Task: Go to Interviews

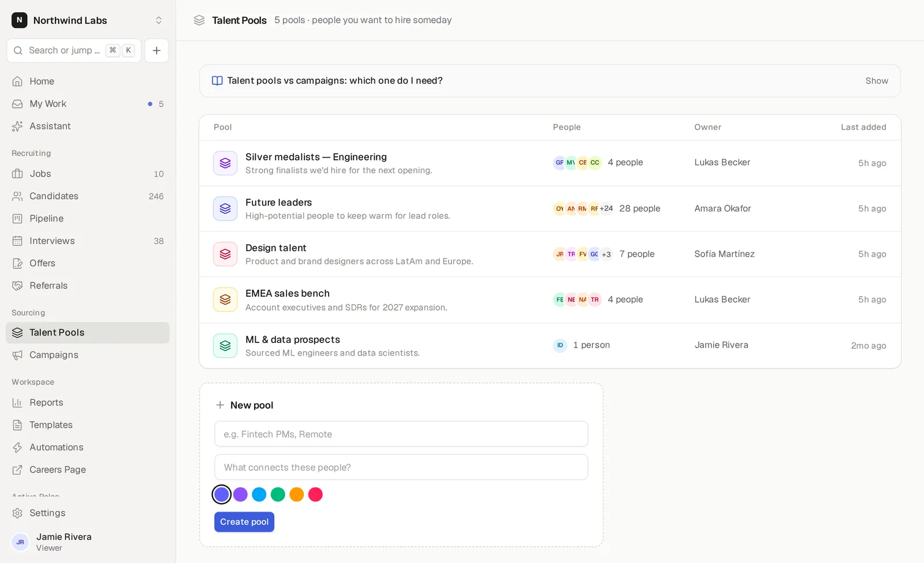Action: (x=88, y=241)
